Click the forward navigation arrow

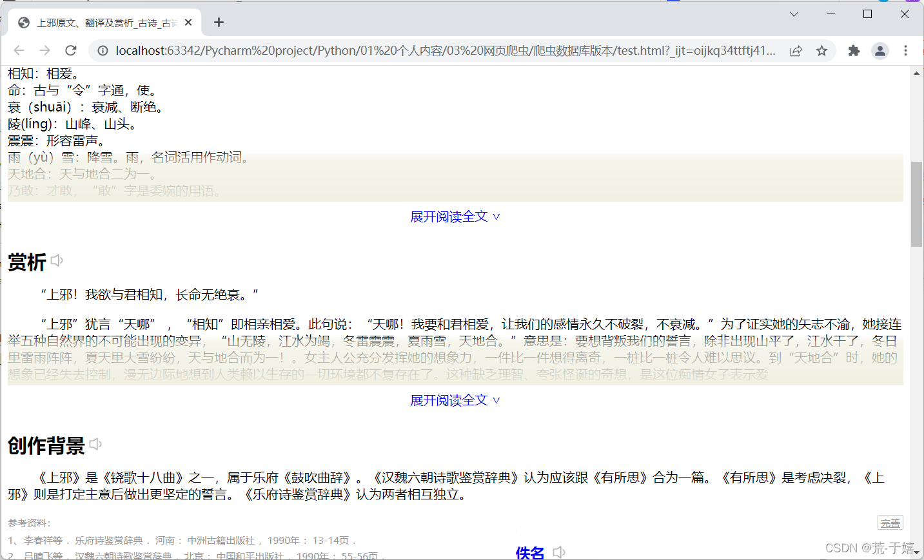point(44,50)
